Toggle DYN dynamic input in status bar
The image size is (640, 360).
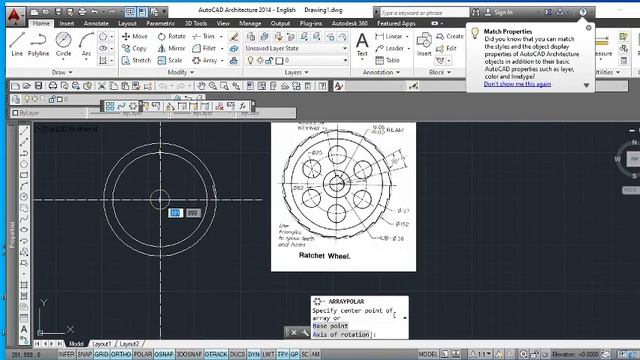253,354
